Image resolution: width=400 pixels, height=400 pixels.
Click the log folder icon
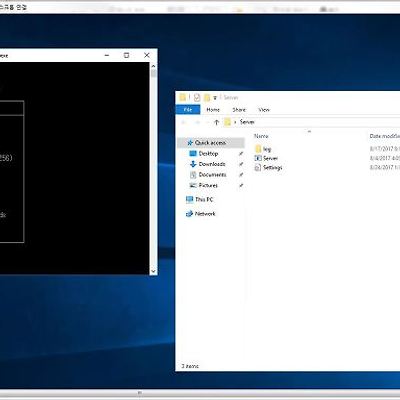coord(258,149)
